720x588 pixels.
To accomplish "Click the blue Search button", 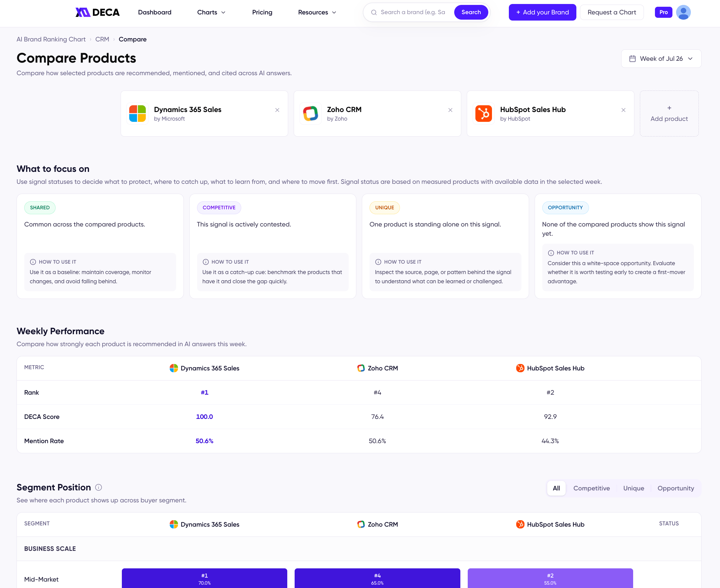I will point(471,13).
